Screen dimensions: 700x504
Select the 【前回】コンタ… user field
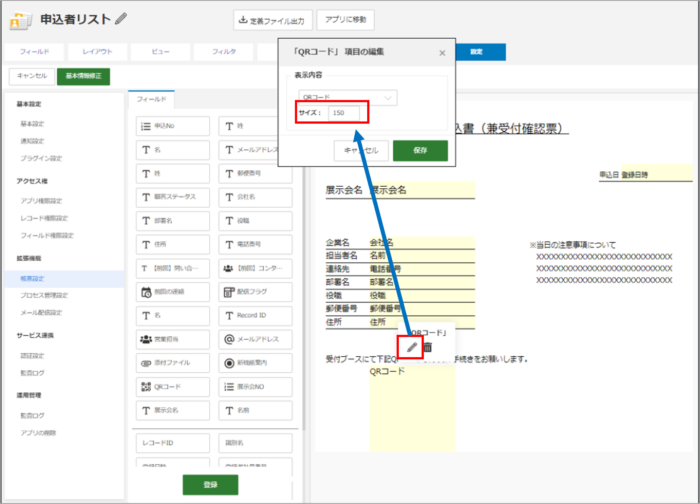(x=255, y=268)
